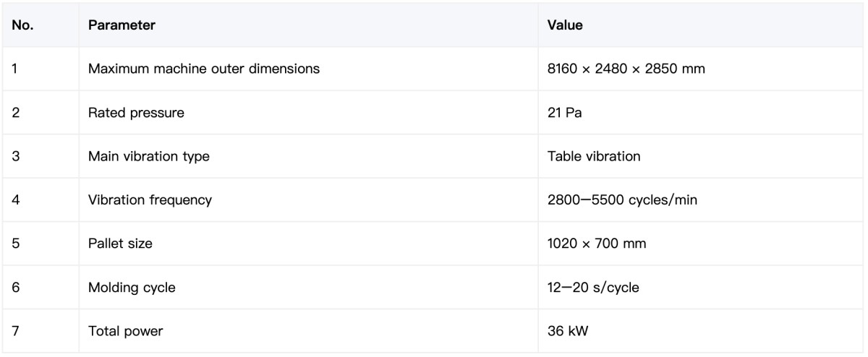Screen dimensions: 868x357
Task: Click row number 1 cell
Action: (41, 69)
